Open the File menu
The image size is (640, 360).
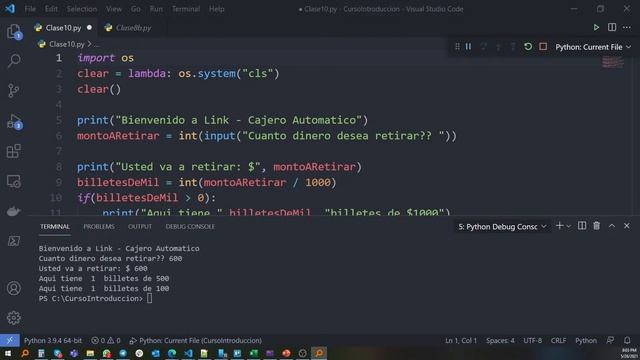pyautogui.click(x=30, y=9)
